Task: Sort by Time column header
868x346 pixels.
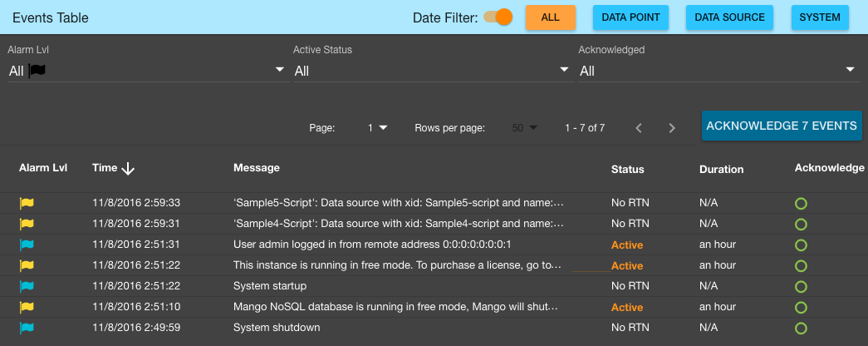Action: 105,167
